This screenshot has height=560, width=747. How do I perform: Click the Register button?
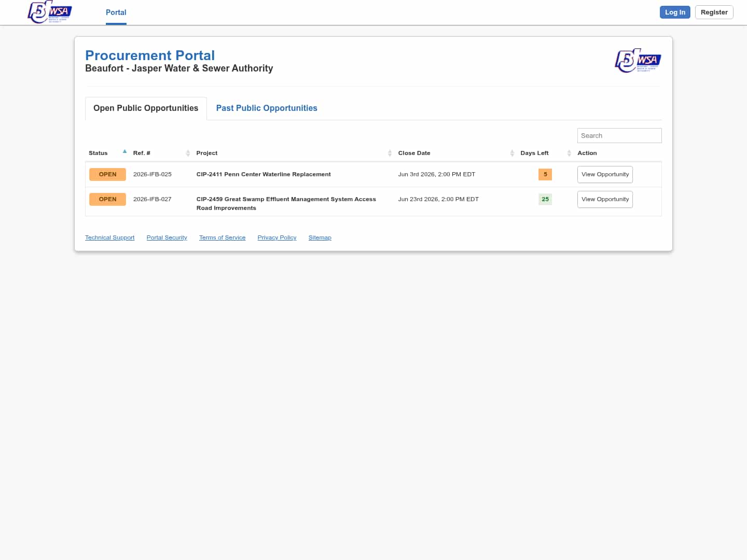714,12
